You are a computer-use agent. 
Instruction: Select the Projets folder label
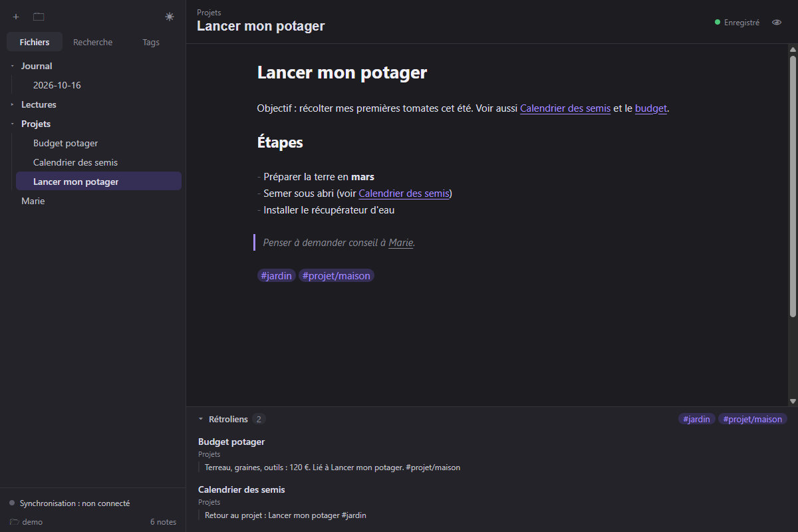coord(36,124)
